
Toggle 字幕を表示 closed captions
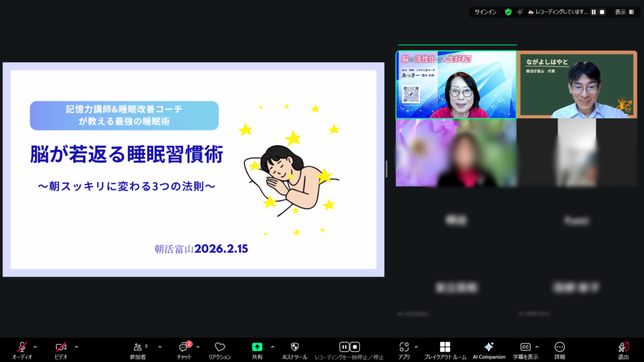525,347
